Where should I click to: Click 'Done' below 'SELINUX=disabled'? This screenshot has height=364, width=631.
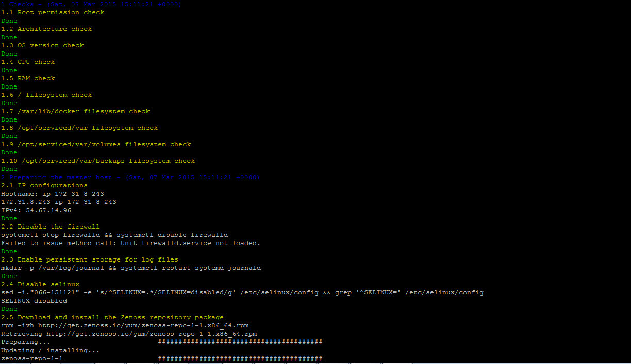[x=9, y=309]
